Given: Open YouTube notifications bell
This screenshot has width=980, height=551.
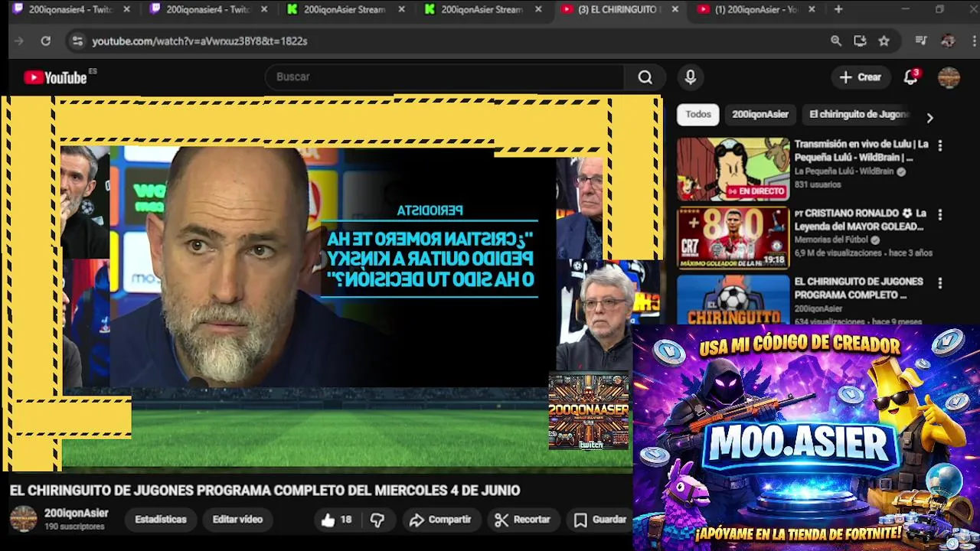Looking at the screenshot, I should point(910,77).
